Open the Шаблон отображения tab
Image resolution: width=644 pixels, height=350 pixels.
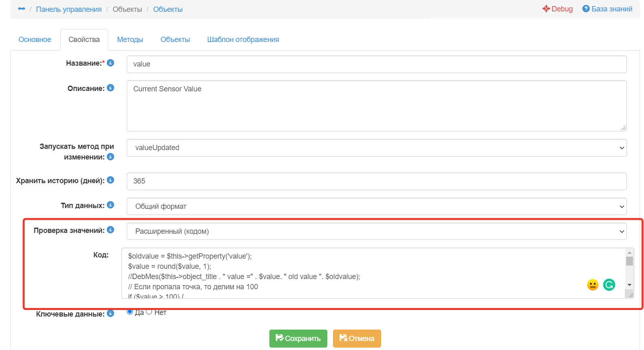tap(243, 40)
